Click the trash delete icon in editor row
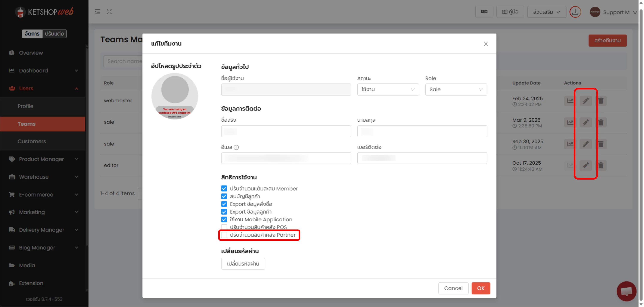Screen dimensions: 644x307 (x=601, y=165)
